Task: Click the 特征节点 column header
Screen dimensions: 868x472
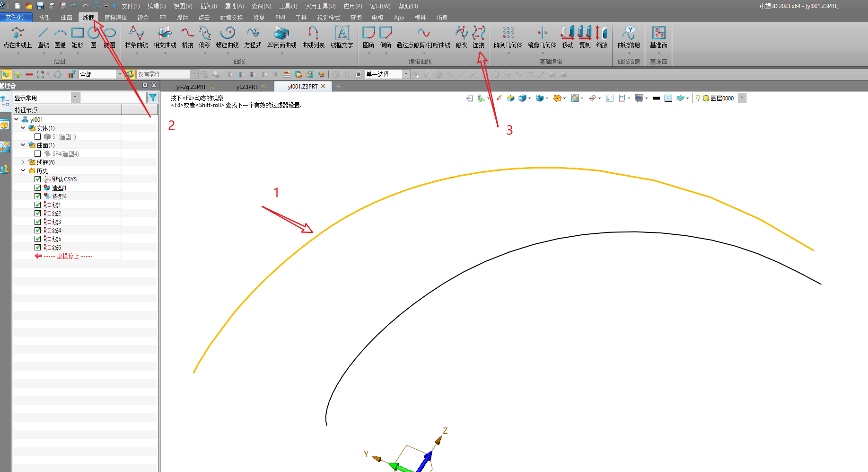Action: pos(68,109)
